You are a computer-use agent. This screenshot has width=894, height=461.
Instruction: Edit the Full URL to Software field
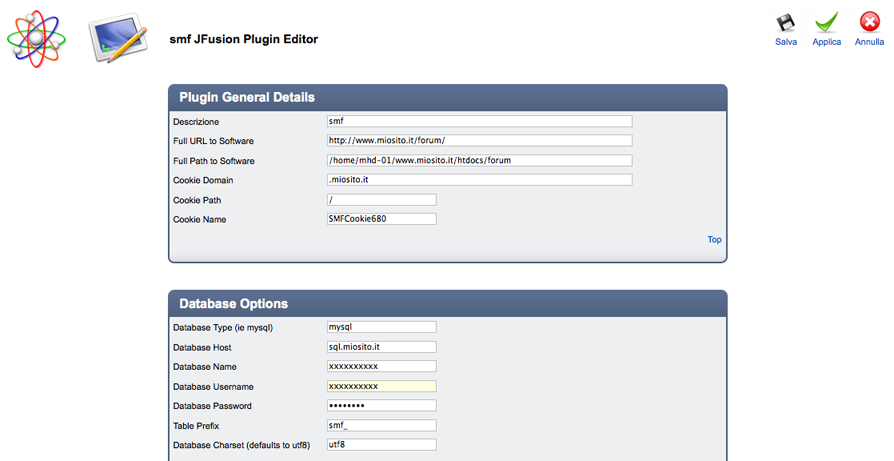(479, 141)
